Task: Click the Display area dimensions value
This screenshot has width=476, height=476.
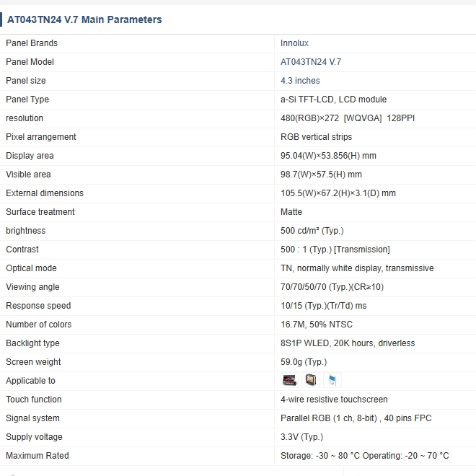Action: (x=328, y=156)
